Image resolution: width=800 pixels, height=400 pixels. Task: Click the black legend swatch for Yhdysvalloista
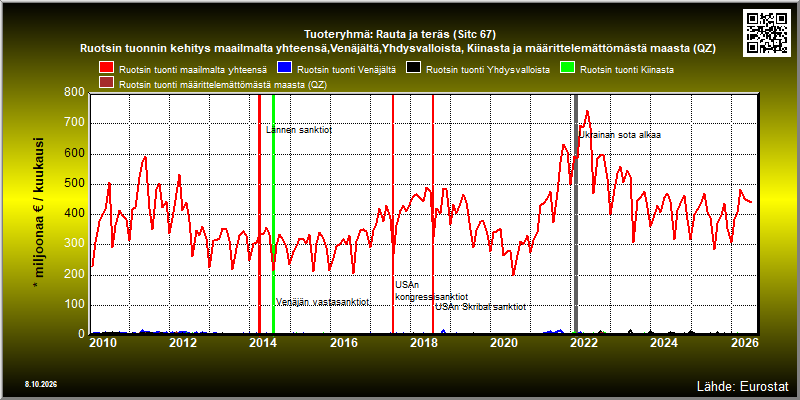pyautogui.click(x=414, y=68)
